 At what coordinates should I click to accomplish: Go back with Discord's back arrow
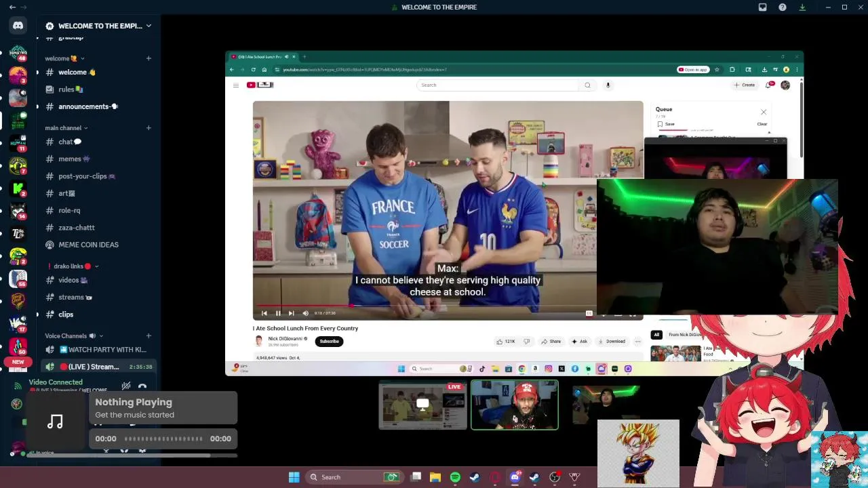click(12, 7)
